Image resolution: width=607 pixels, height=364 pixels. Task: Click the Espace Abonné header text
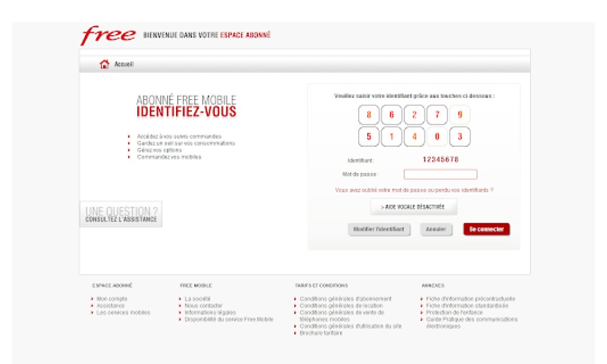coord(245,35)
